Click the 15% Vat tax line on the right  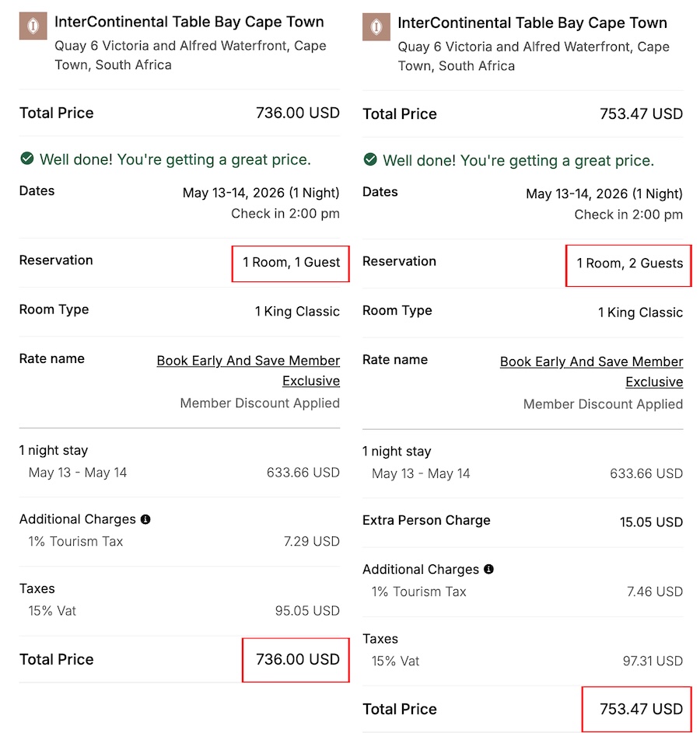[397, 661]
